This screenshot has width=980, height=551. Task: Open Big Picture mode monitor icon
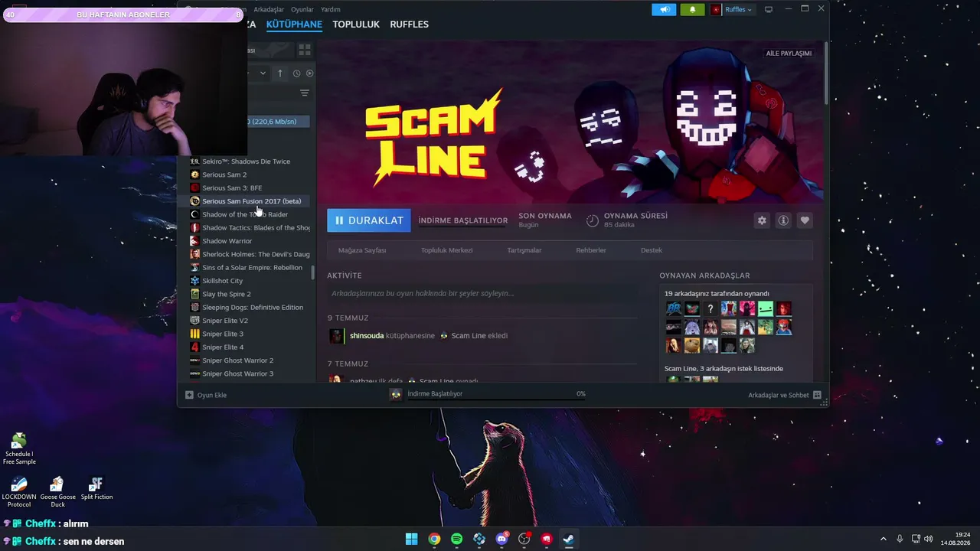point(769,9)
